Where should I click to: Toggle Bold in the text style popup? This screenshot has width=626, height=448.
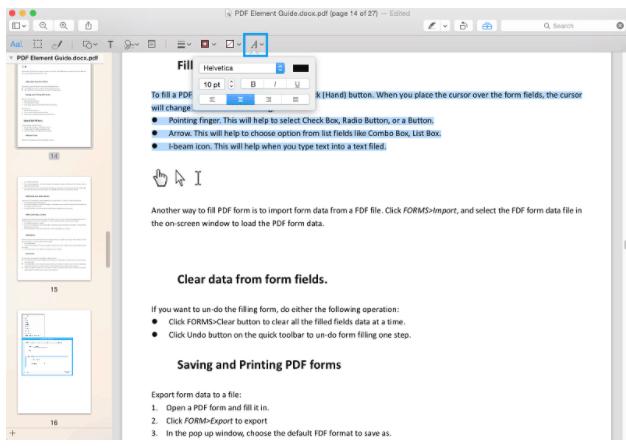[x=252, y=84]
